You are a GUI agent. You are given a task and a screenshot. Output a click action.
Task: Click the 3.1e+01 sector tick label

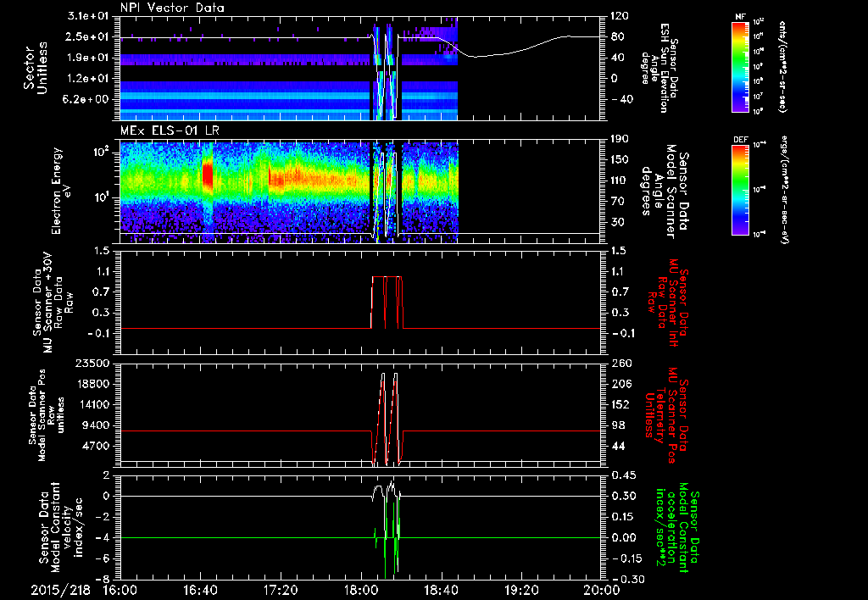[x=86, y=16]
